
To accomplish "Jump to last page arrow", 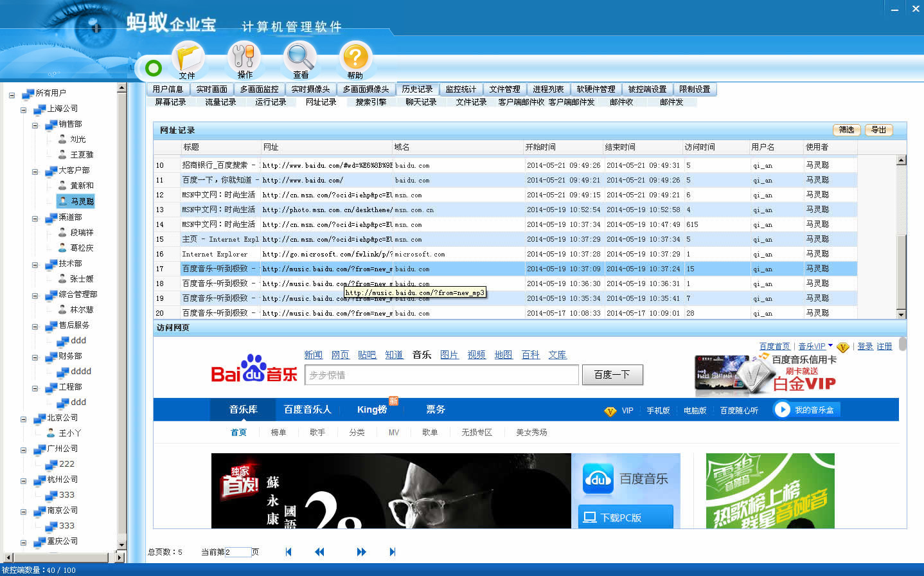I will tap(392, 552).
